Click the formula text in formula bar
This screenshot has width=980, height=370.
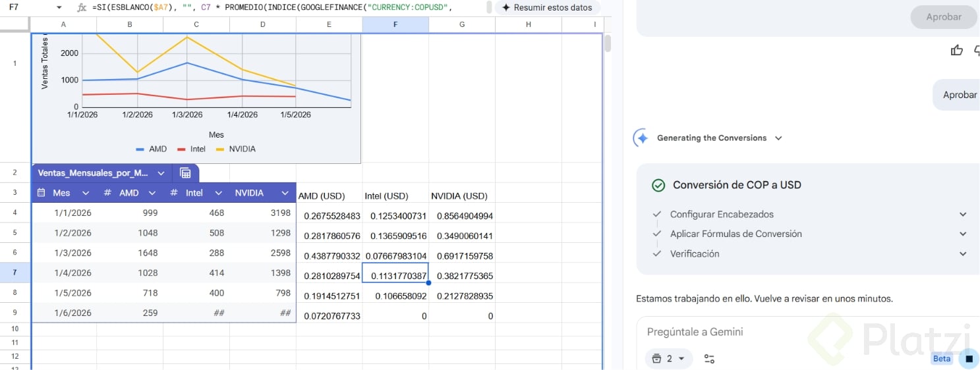(272, 8)
